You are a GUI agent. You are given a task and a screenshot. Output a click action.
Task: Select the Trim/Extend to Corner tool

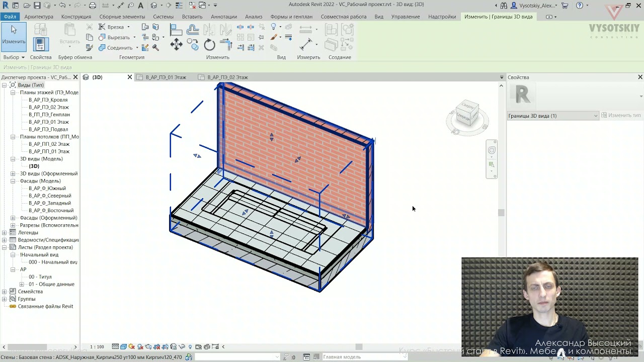(226, 45)
